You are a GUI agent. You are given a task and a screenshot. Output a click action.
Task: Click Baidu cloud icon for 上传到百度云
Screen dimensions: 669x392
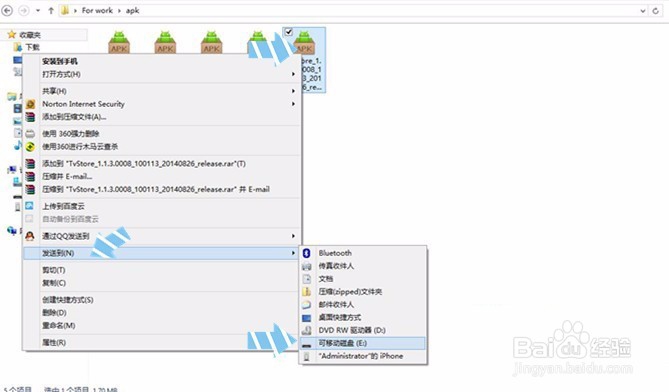tap(29, 206)
